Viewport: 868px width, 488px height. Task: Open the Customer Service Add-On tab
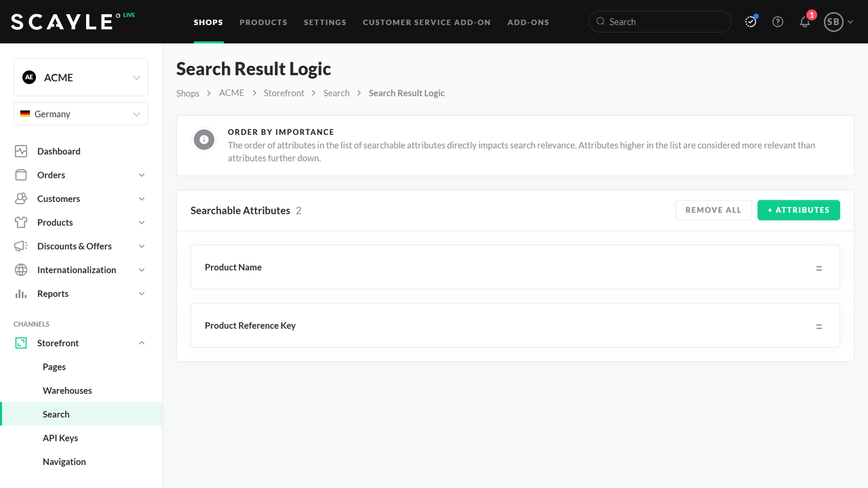click(427, 22)
